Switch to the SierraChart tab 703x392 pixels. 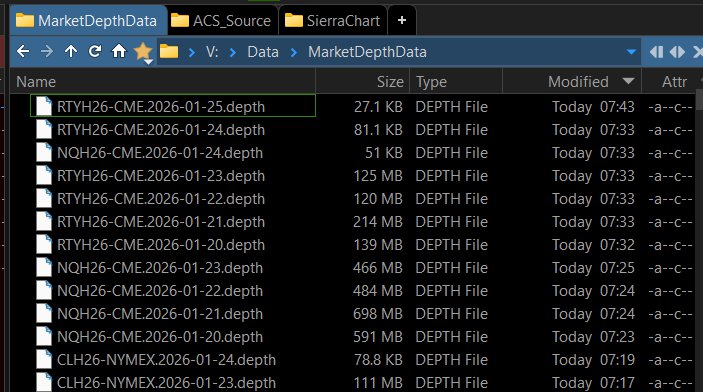coord(333,21)
